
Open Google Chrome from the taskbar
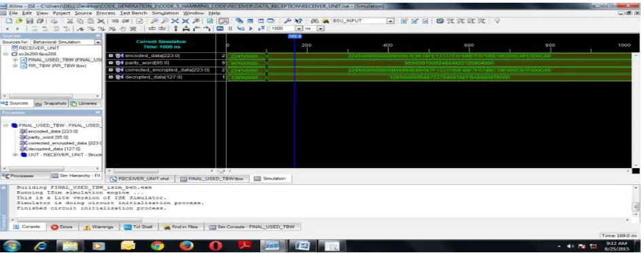[158, 246]
